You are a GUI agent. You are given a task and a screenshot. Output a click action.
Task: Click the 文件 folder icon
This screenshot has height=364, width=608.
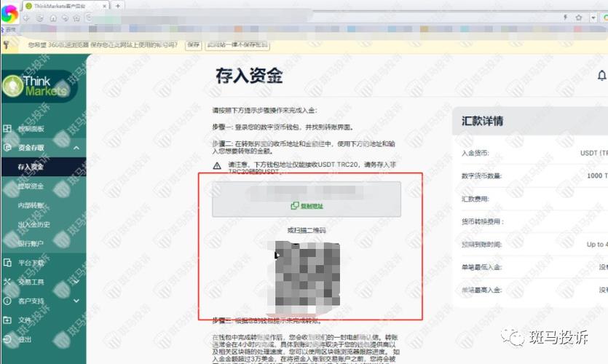[x=7, y=320]
